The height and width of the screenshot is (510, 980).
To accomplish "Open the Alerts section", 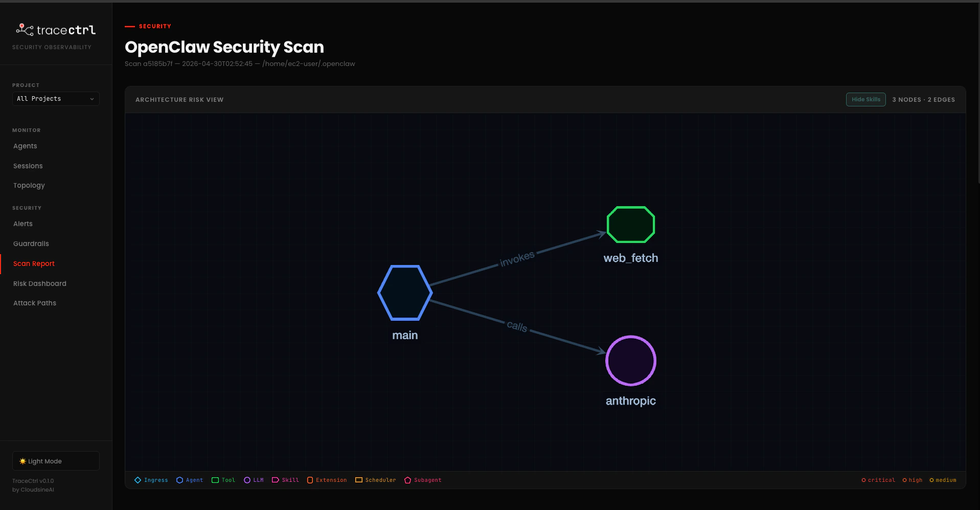I will [23, 224].
